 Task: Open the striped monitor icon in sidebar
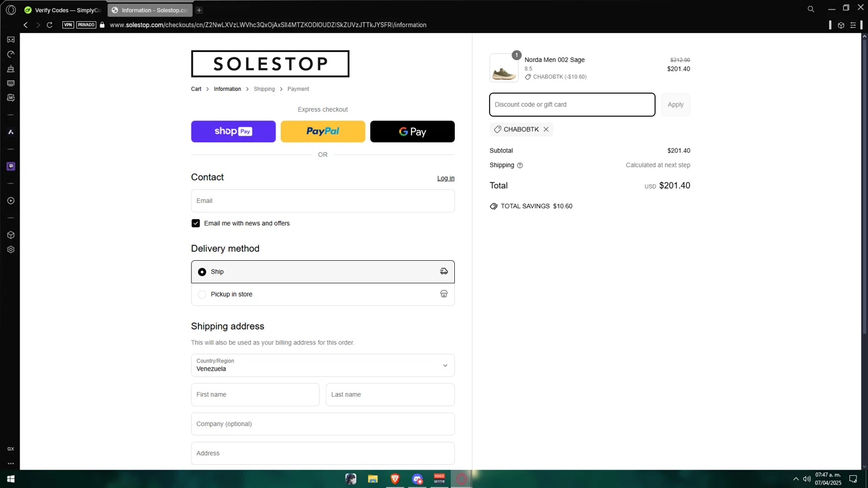click(x=10, y=83)
